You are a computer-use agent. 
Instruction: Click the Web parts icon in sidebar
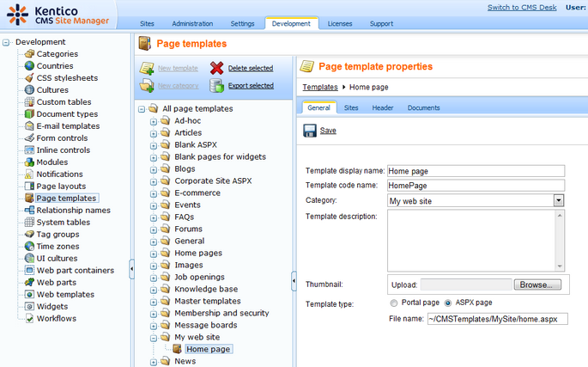coord(29,283)
